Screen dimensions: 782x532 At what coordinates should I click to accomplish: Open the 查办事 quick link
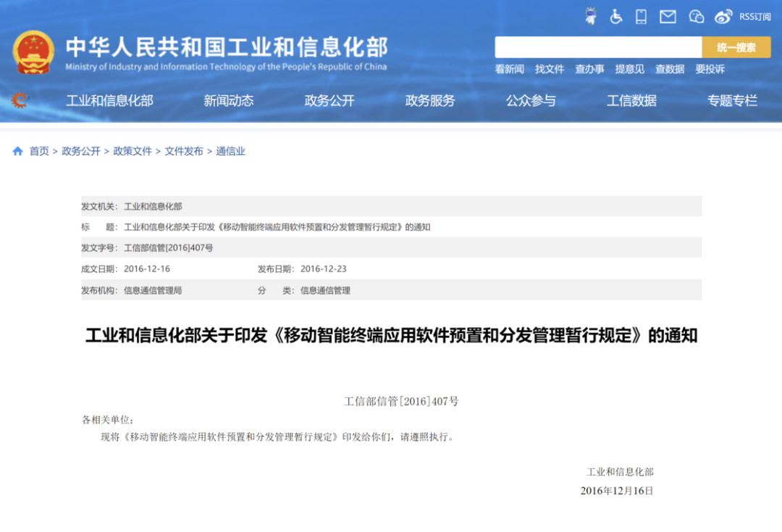coord(589,69)
